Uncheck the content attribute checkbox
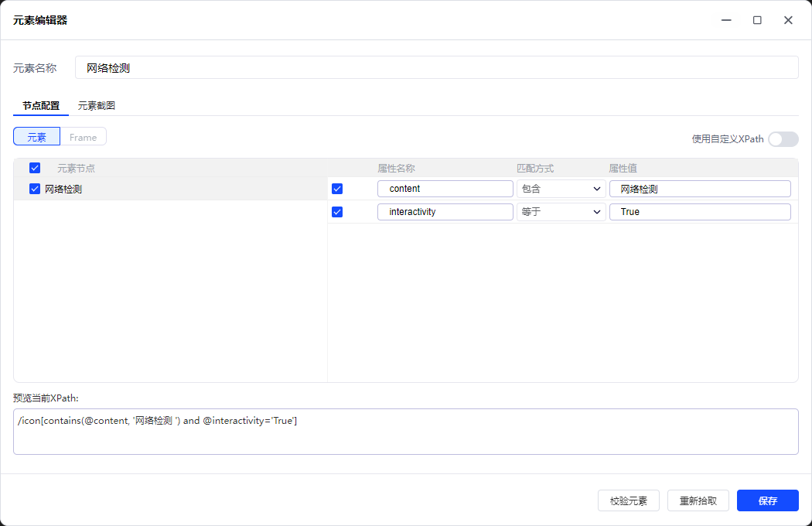This screenshot has height=526, width=812. pos(337,189)
